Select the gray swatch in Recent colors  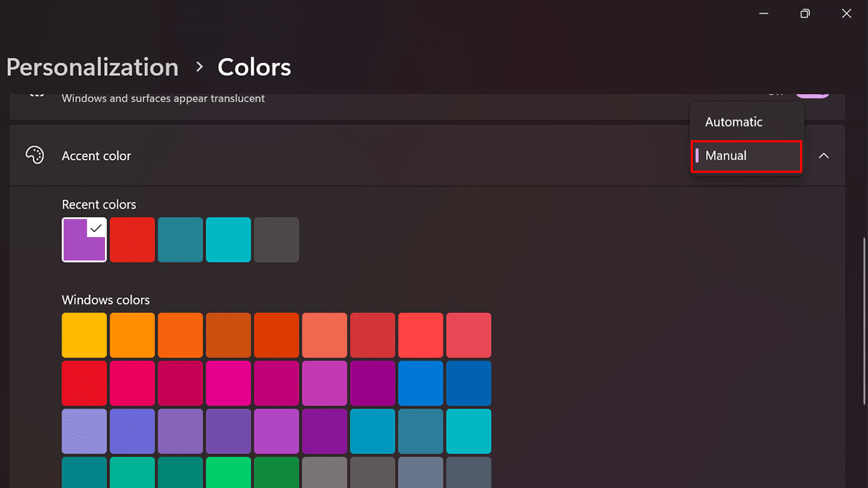coord(276,239)
